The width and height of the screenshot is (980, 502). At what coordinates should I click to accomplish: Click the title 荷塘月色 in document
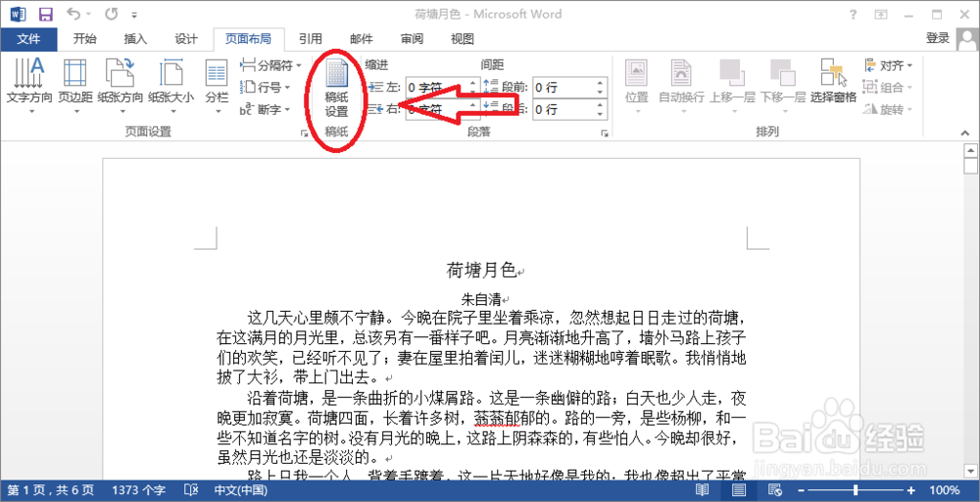[x=480, y=270]
